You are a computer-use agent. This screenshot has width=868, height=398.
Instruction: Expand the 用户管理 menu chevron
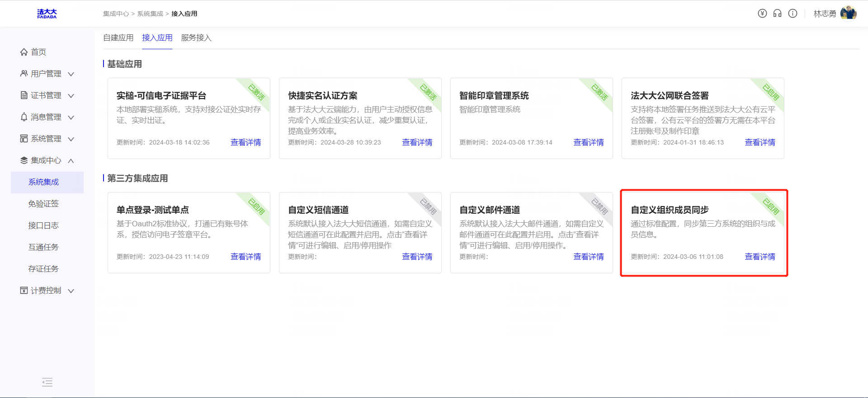(71, 74)
